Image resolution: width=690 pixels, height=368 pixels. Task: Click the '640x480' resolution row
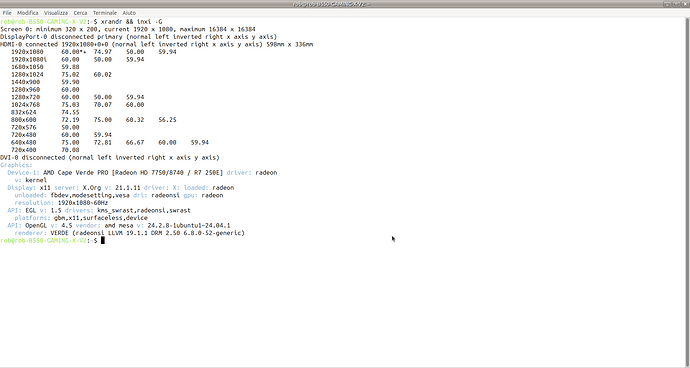click(x=110, y=143)
